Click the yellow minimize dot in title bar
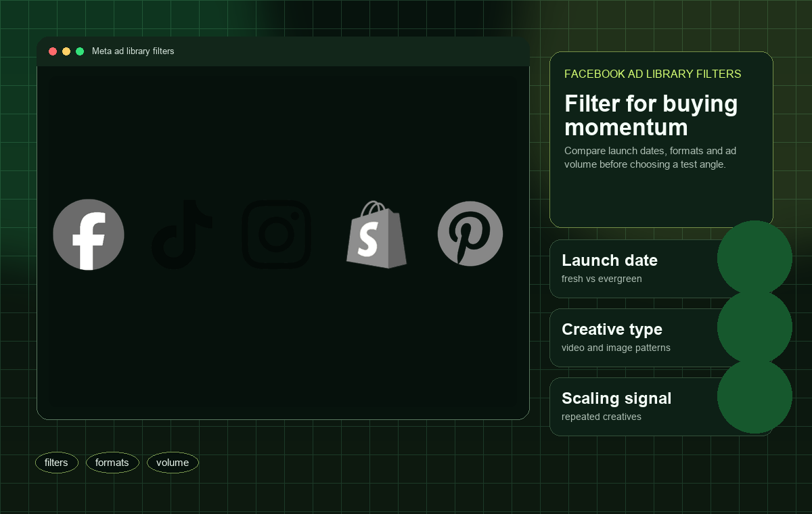Viewport: 812px width, 514px height. [66, 51]
